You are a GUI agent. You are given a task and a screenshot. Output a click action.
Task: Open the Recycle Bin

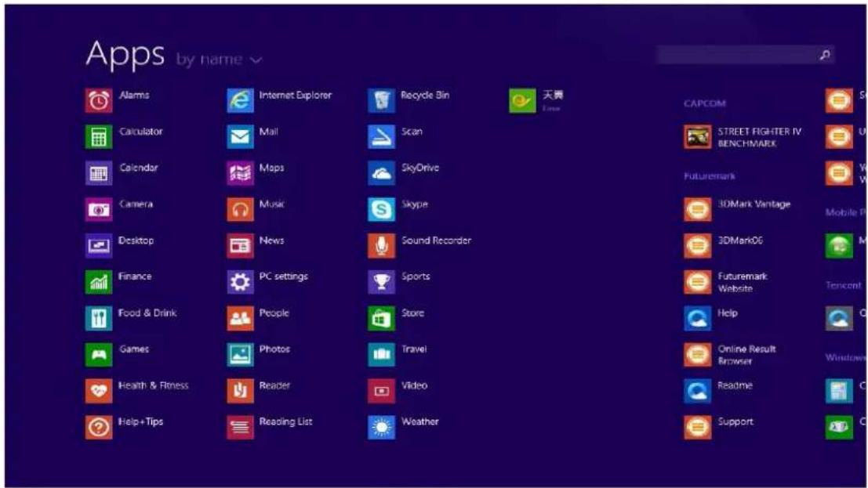pos(381,101)
